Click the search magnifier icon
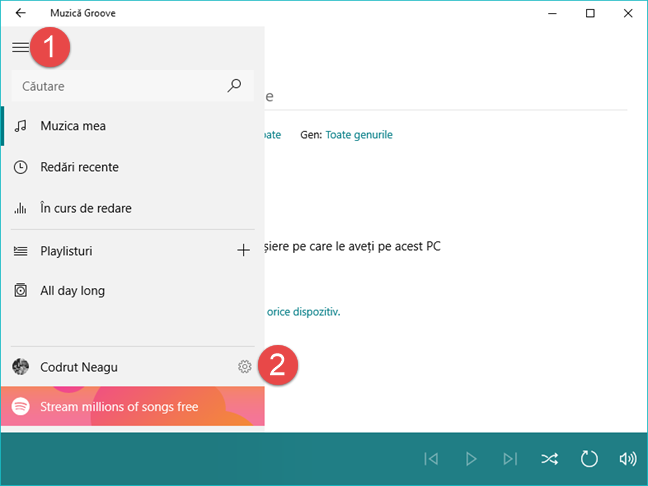 pyautogui.click(x=234, y=86)
